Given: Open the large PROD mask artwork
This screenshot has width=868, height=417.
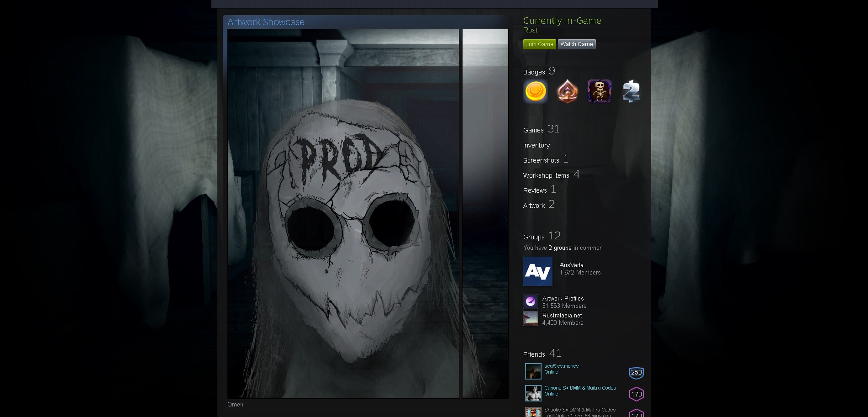Looking at the screenshot, I should (343, 214).
